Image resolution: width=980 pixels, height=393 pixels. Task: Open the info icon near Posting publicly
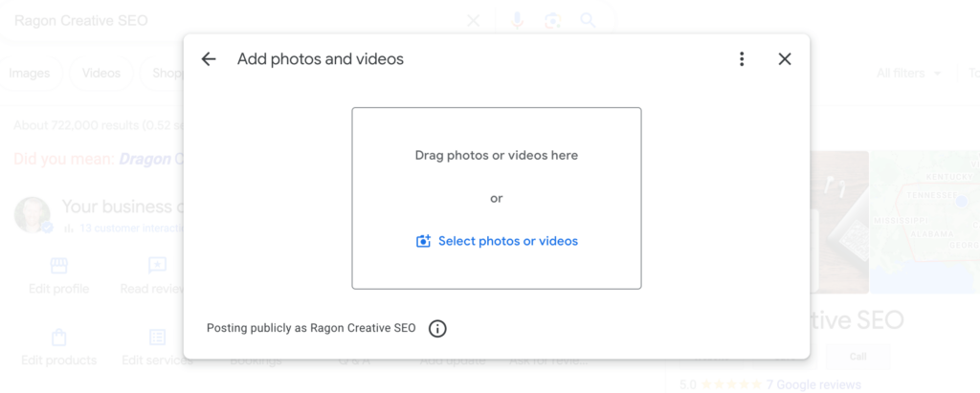[437, 328]
